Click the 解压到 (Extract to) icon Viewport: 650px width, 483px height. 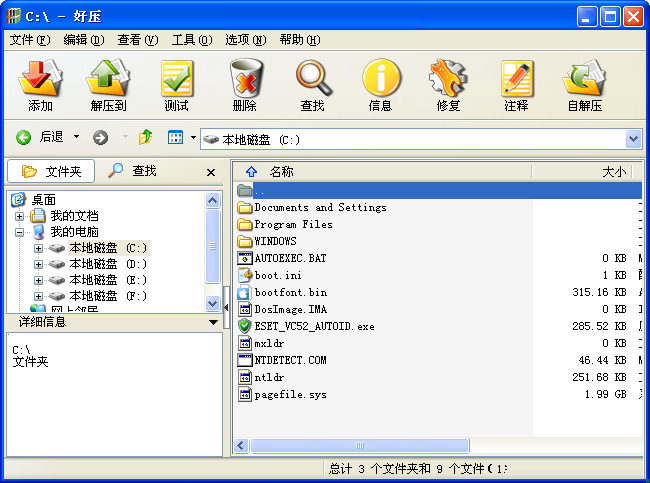tap(108, 85)
